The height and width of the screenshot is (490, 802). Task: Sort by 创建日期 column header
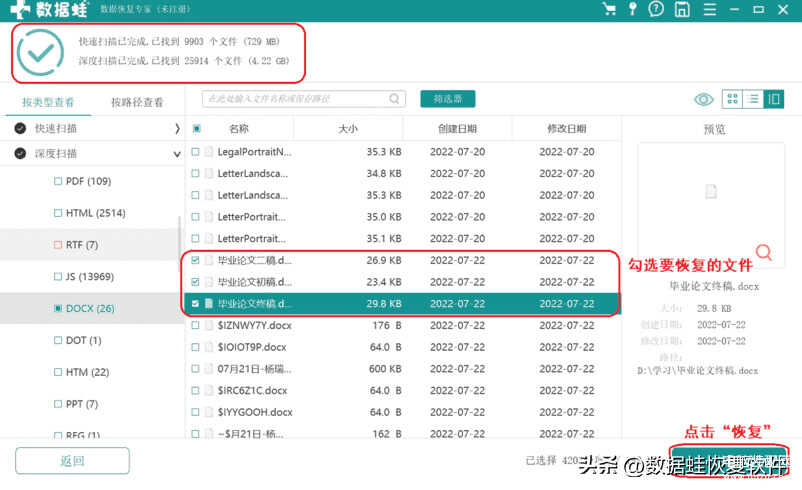tap(457, 128)
